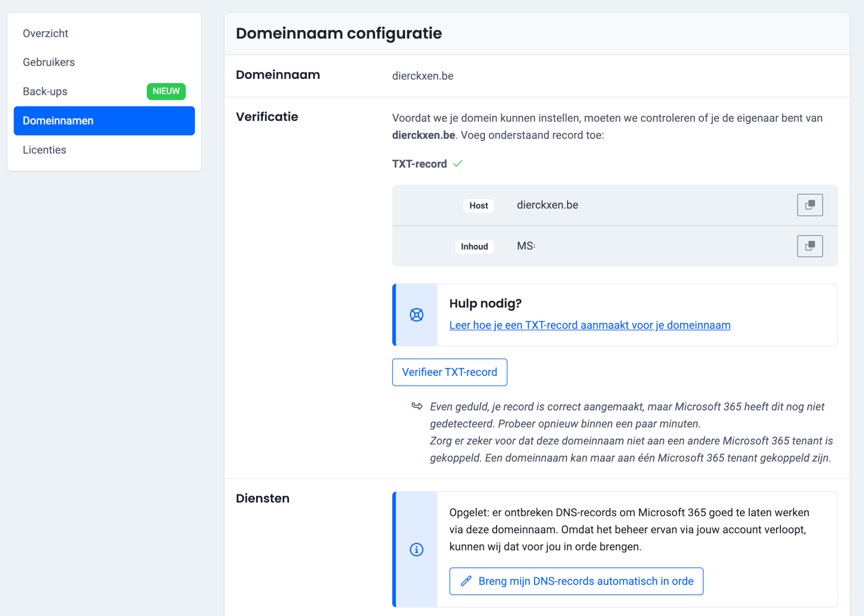Click the curved arrow icon before the wait message
Screen dimensions: 864x616
417,406
